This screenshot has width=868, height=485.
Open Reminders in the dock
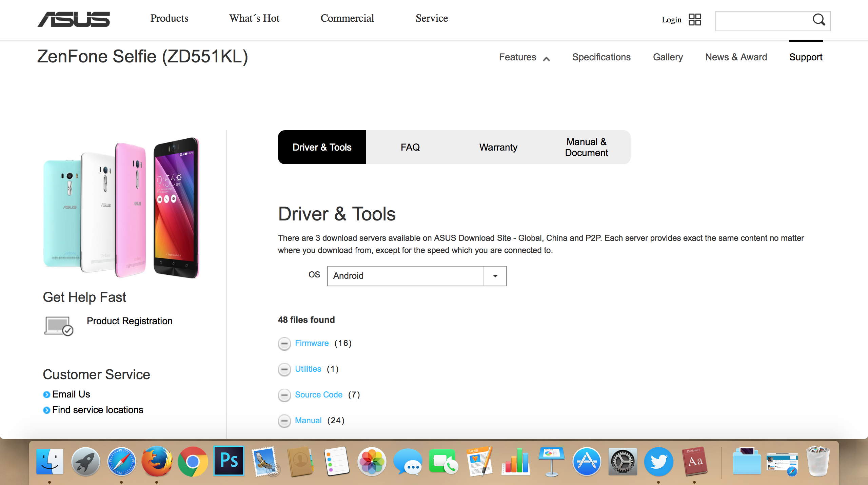[x=337, y=461]
